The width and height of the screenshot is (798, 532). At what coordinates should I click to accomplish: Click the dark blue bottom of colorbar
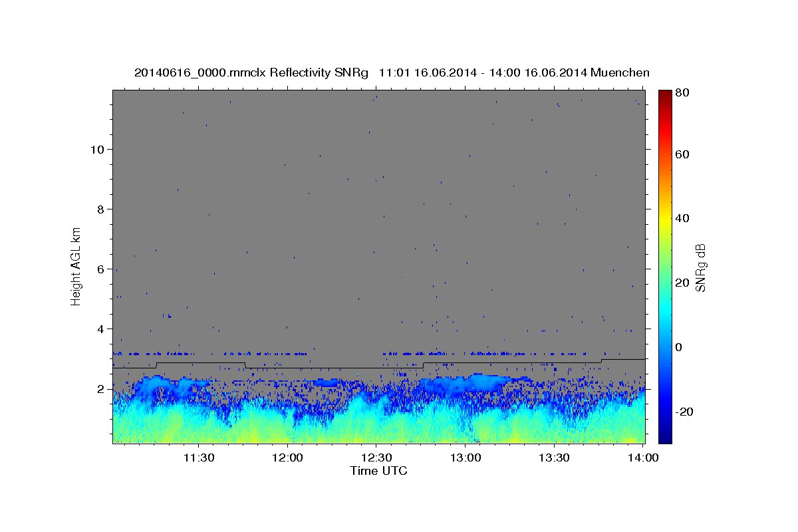(665, 436)
